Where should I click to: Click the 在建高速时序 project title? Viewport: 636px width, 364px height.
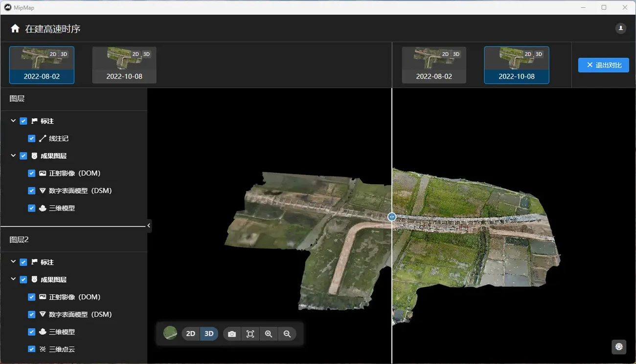pyautogui.click(x=53, y=29)
